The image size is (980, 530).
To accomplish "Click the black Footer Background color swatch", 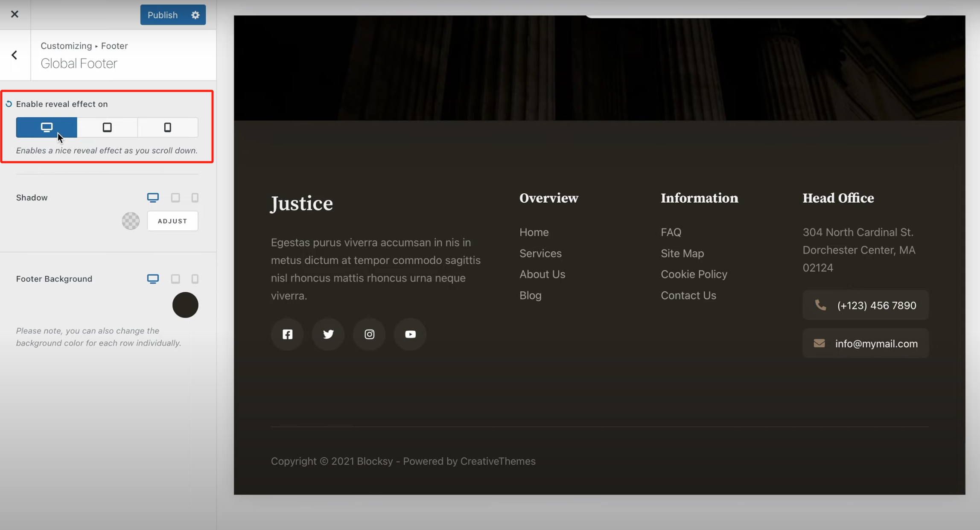I will (x=185, y=305).
